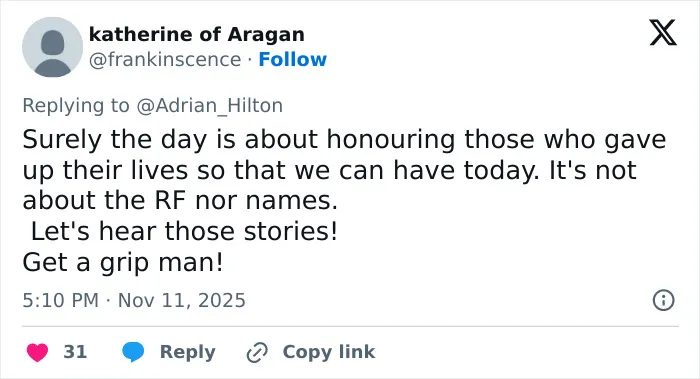Open the default profile avatar
The image size is (700, 379).
point(52,47)
